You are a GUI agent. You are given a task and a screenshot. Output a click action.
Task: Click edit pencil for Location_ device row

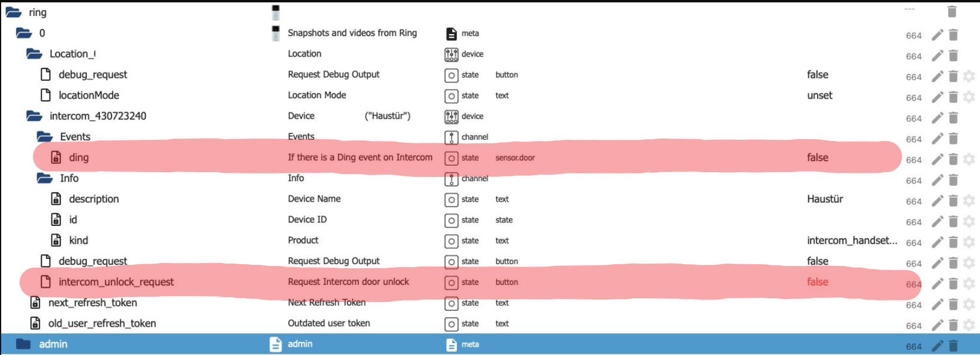(x=937, y=56)
